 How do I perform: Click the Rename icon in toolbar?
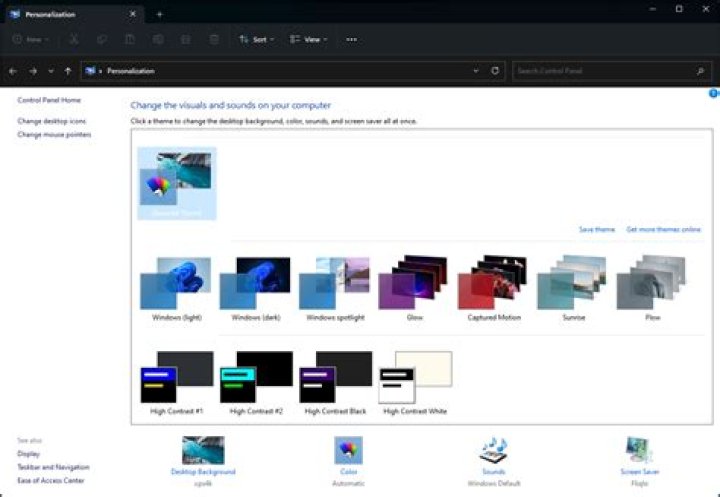click(x=158, y=40)
